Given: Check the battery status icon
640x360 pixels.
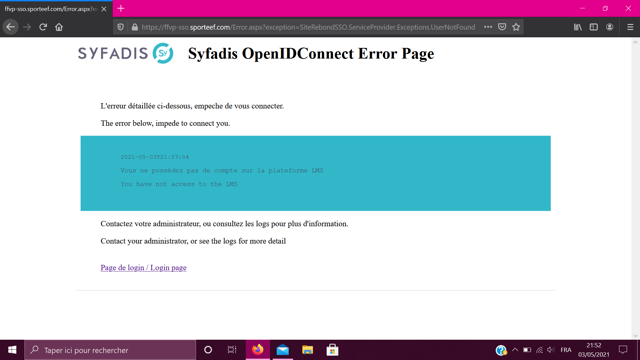Looking at the screenshot, I should [x=527, y=350].
